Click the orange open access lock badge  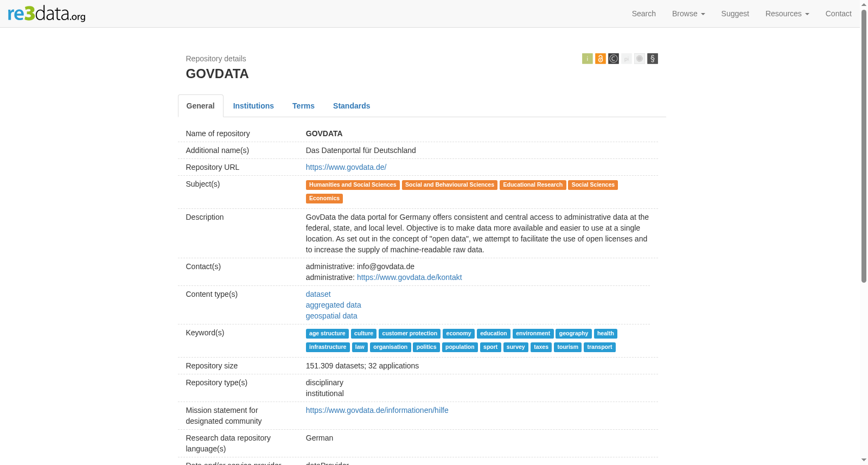(x=601, y=59)
